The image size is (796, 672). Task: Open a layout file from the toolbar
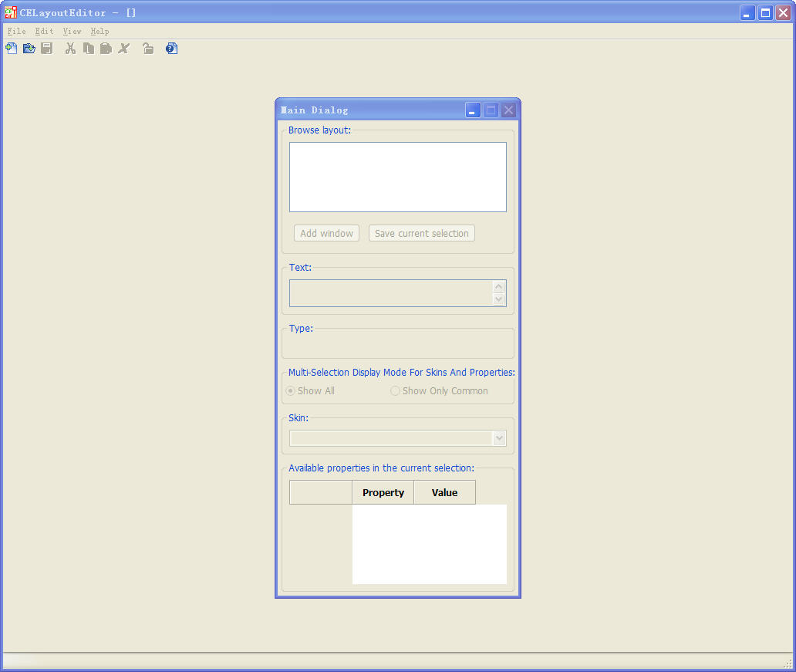(29, 49)
